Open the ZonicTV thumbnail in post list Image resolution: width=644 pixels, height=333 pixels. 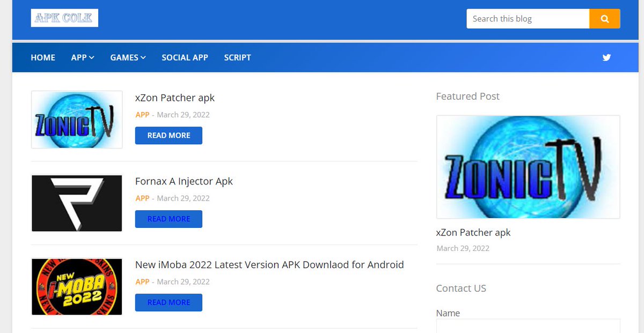point(77,120)
